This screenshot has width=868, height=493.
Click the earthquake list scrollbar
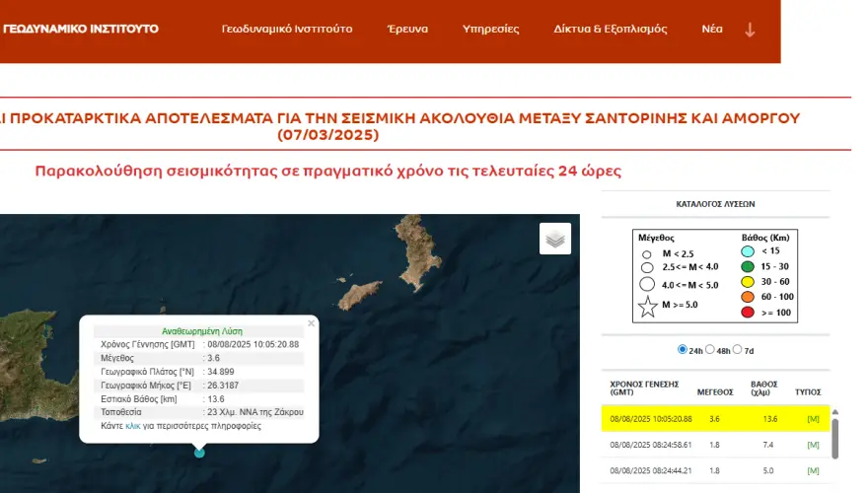pos(834,436)
